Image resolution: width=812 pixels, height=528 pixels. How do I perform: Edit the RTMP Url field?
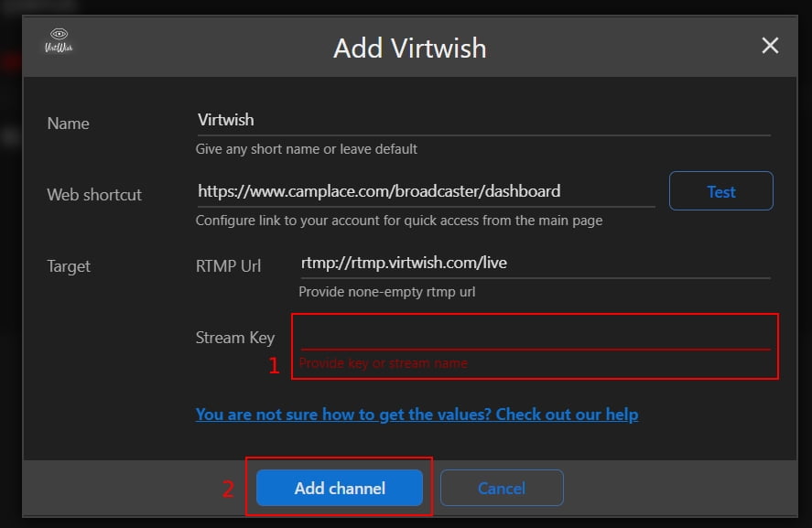[536, 263]
